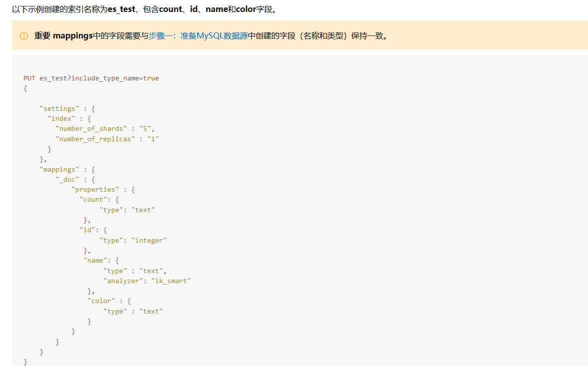Click the bold mappings word in notice

[x=73, y=36]
